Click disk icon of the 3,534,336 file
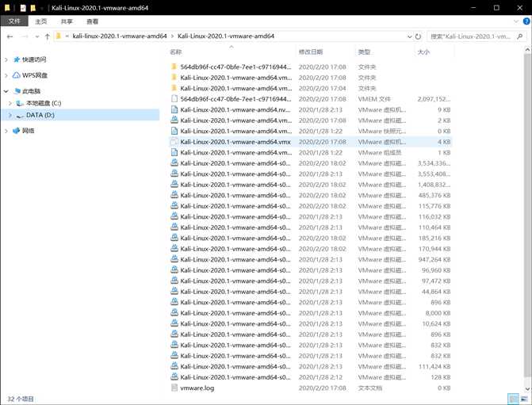532x405 pixels. pyautogui.click(x=174, y=162)
